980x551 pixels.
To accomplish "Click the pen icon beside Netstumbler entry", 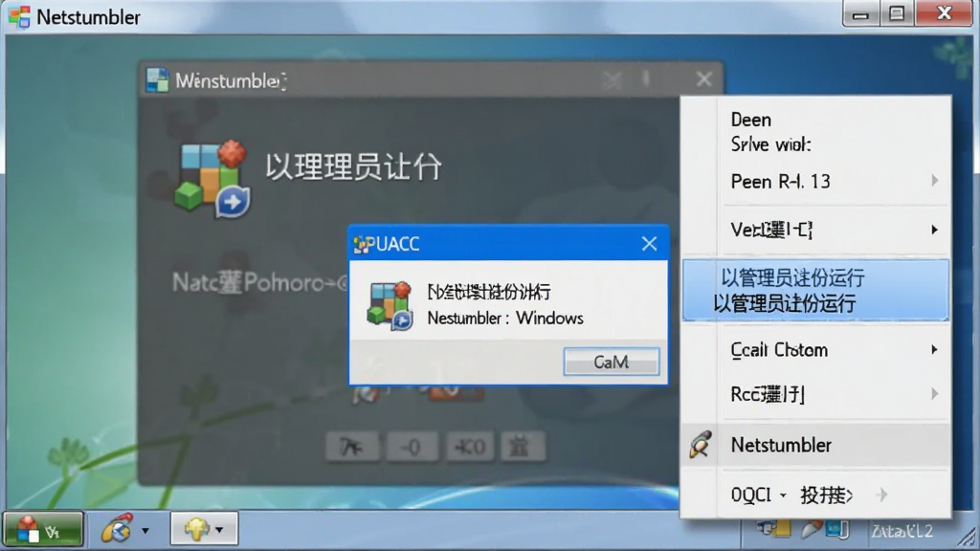I will point(700,445).
